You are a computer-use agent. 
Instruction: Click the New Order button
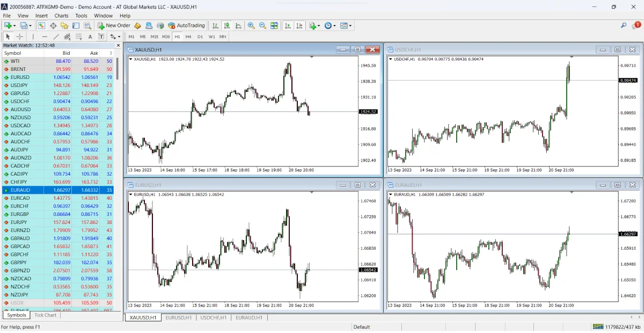pyautogui.click(x=114, y=25)
